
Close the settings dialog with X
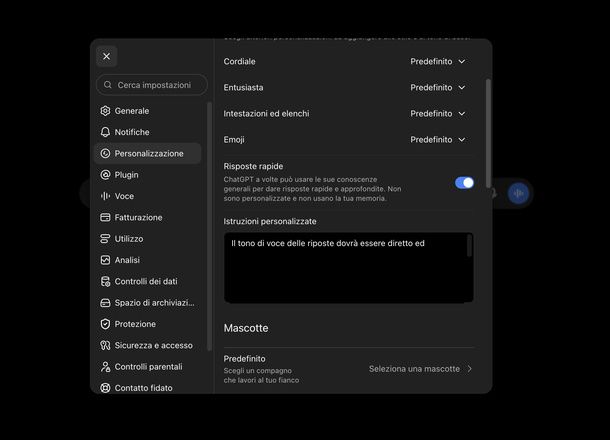107,56
